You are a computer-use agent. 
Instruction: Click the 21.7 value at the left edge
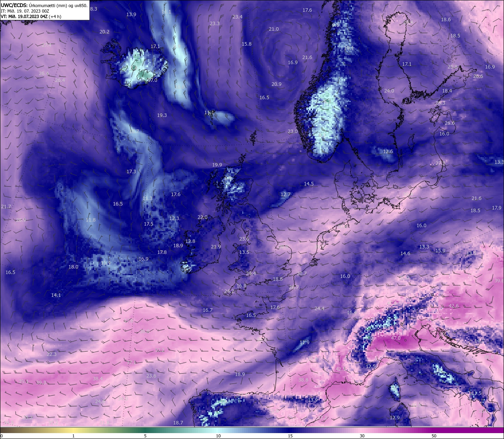click(6, 206)
